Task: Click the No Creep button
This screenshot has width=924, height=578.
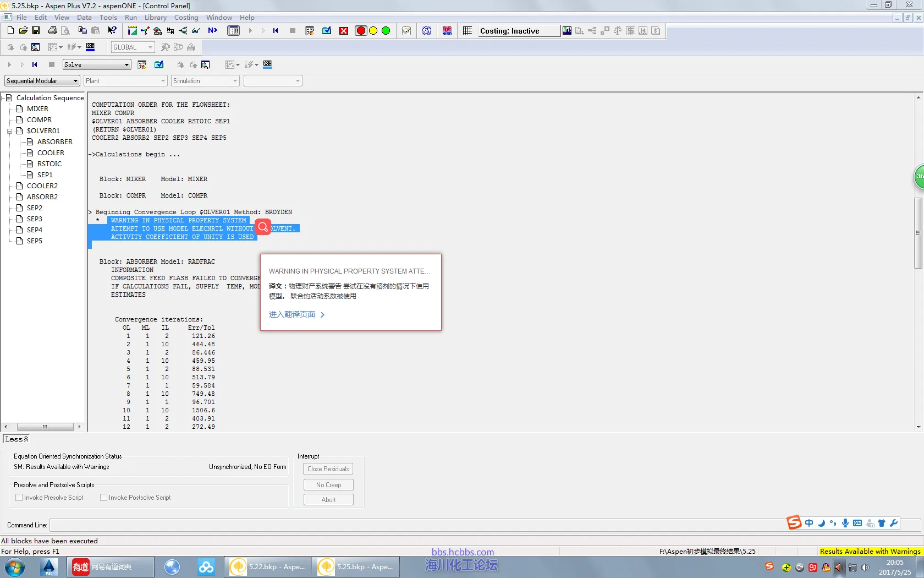Action: point(328,485)
